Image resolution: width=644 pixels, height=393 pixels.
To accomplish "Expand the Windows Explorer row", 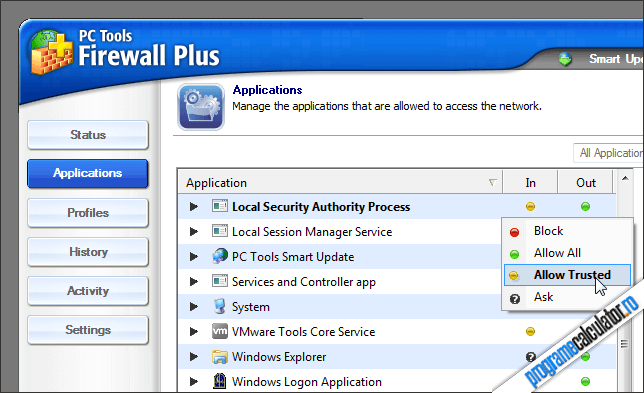I will pos(194,356).
